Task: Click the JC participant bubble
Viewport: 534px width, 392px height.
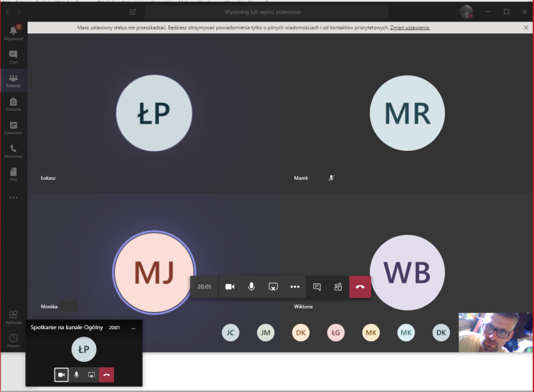Action: (x=230, y=333)
